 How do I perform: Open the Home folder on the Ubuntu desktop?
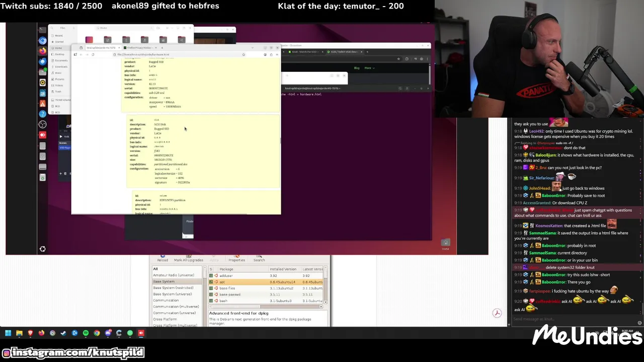click(x=445, y=244)
